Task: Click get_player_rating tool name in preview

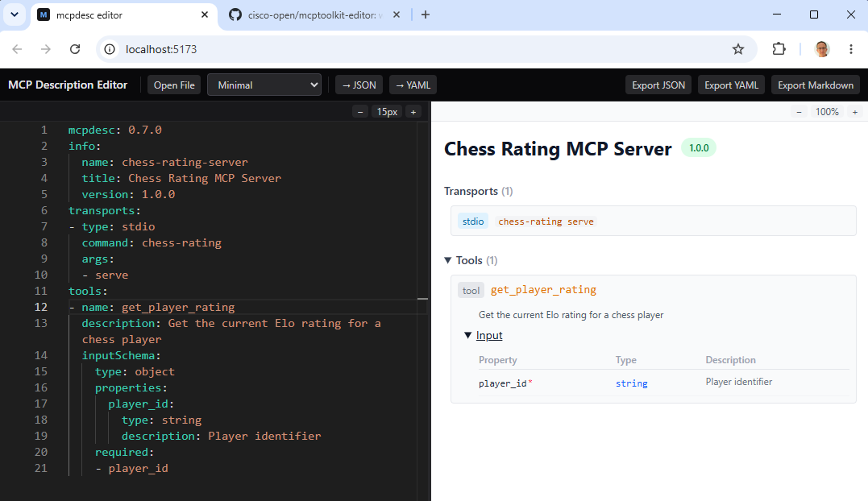Action: [x=543, y=290]
